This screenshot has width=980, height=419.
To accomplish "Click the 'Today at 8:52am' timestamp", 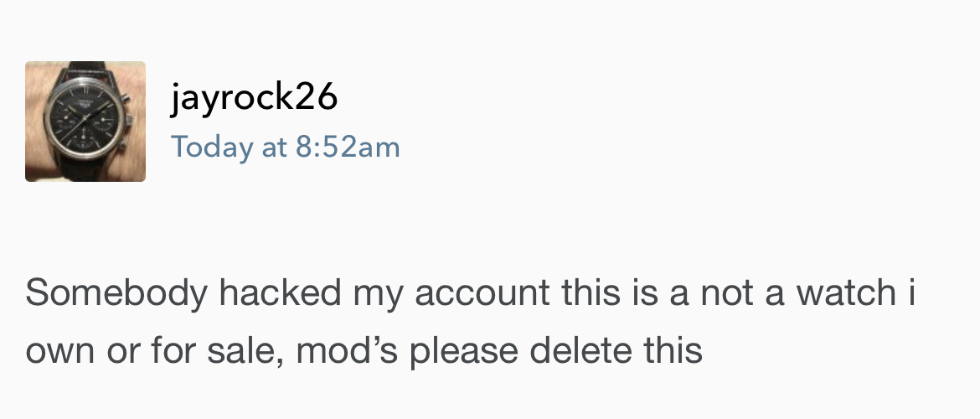I will (x=286, y=147).
